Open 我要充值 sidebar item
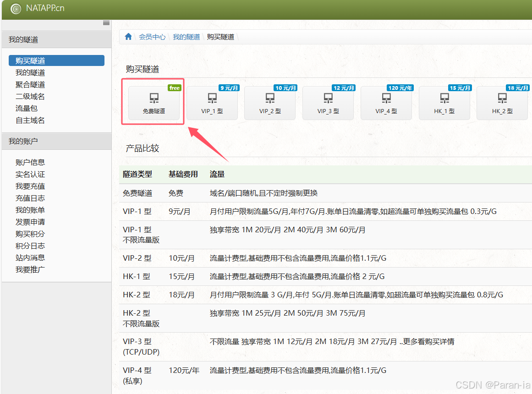Image resolution: width=532 pixels, height=394 pixels. tap(30, 186)
